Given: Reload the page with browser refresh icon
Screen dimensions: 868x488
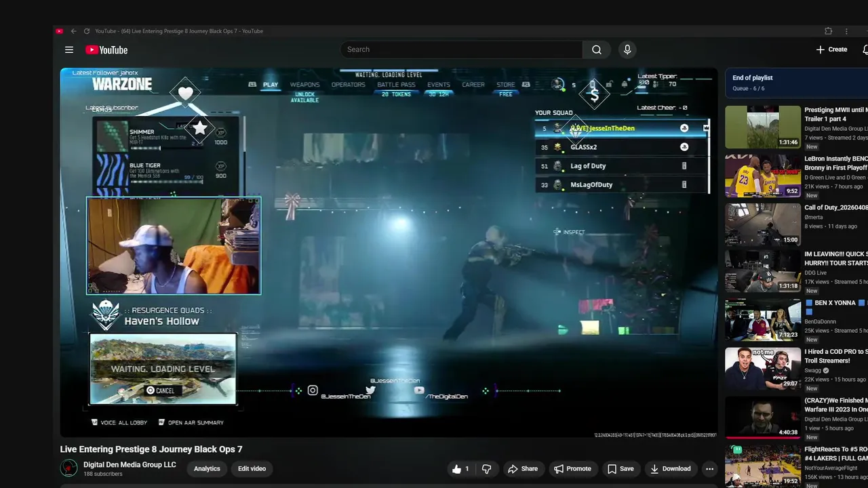Looking at the screenshot, I should tap(86, 31).
